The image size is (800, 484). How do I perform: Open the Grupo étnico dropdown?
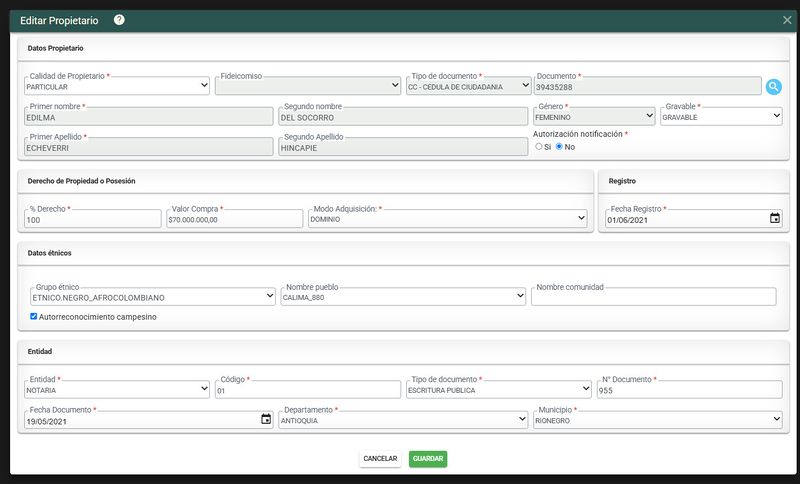(x=153, y=297)
